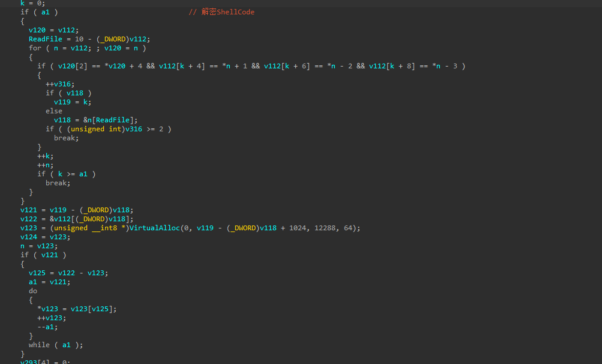Viewport: 602px width, 364px height.
Task: Click the red comment '// 解密ShellCode'
Action: pyautogui.click(x=221, y=12)
